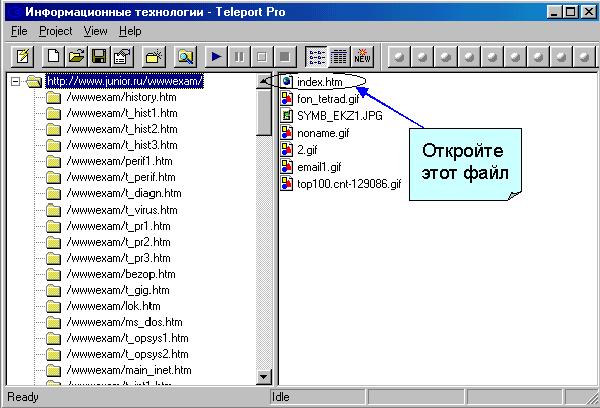Click the New Project Wizard toolbar icon

tap(21, 56)
